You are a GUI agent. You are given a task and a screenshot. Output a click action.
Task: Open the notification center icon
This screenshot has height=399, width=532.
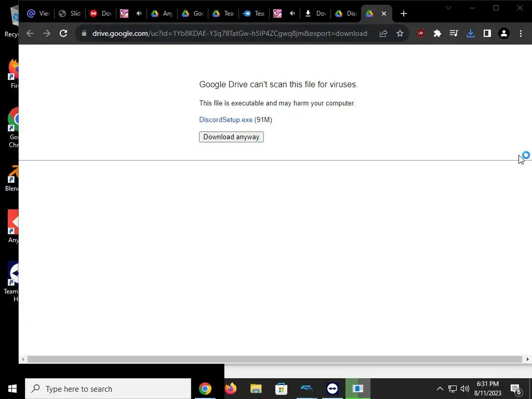516,389
